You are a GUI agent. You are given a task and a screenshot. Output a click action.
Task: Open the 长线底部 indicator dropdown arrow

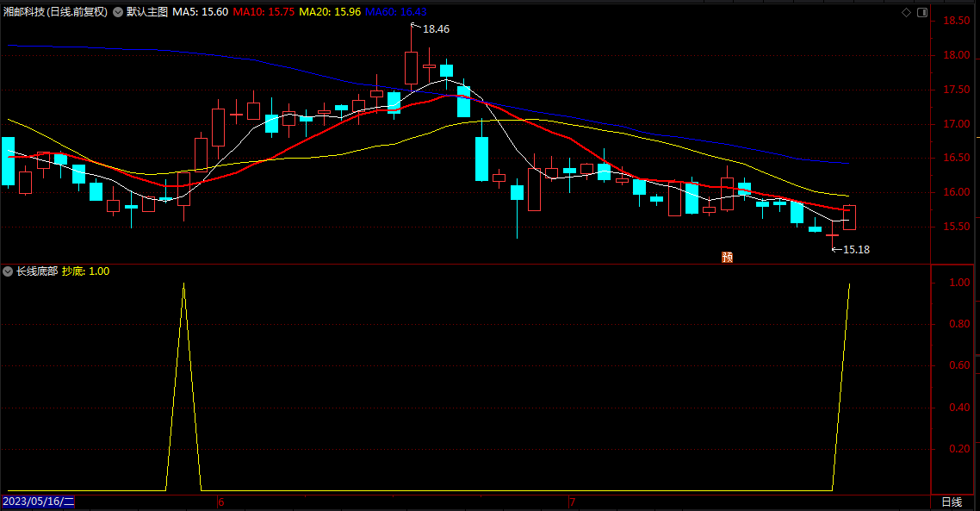click(x=8, y=271)
